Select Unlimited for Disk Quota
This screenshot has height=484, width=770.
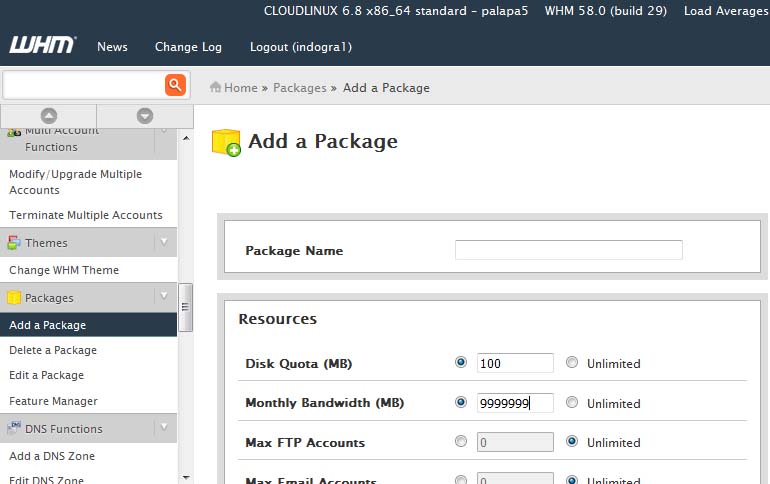pyautogui.click(x=572, y=363)
